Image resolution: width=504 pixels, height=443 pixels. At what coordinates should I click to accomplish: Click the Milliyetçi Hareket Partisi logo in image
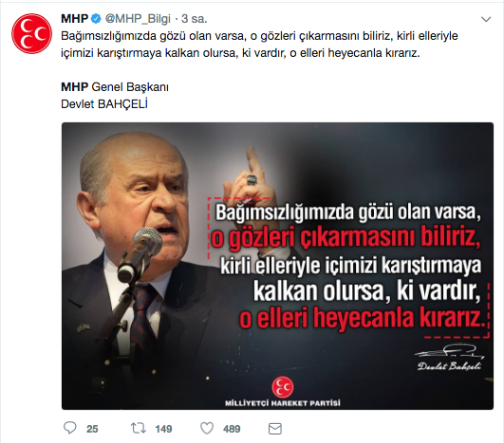tap(283, 392)
